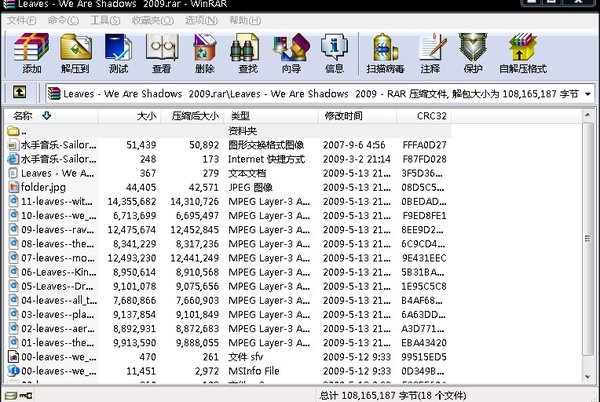Click the MSInfo File row icon
The height and width of the screenshot is (402, 600).
pos(13,371)
